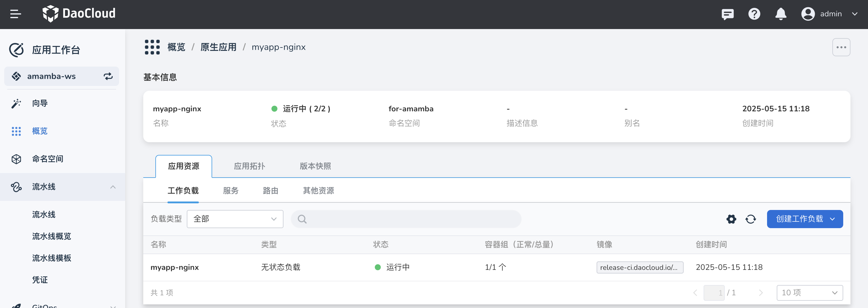
Task: Open the hamburger navigation menu
Action: click(x=15, y=14)
